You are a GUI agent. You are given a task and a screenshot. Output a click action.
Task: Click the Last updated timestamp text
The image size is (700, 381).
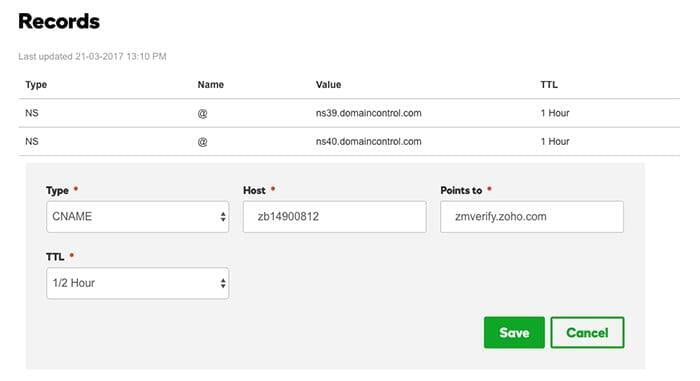[92, 56]
